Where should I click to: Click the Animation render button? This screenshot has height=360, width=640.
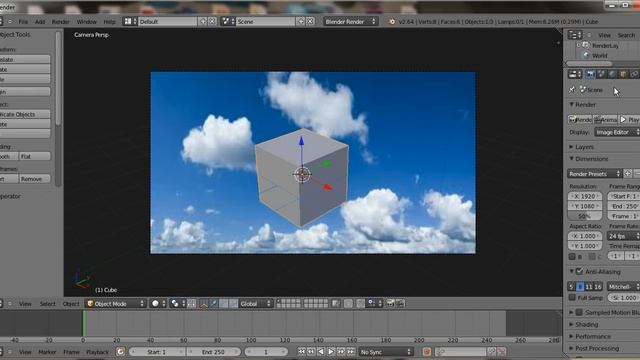pyautogui.click(x=606, y=120)
